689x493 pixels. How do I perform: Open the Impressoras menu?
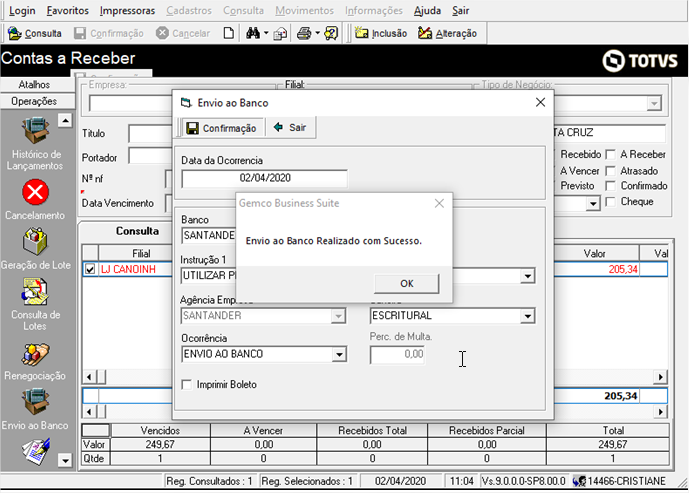127,11
